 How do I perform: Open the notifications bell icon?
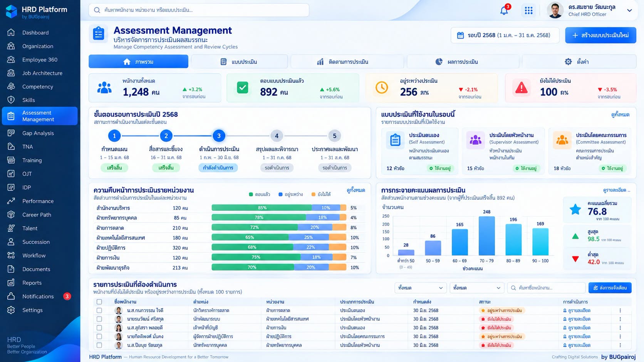[504, 10]
